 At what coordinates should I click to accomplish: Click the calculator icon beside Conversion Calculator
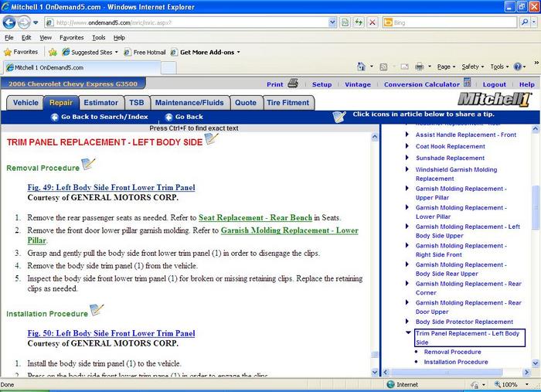click(x=467, y=83)
